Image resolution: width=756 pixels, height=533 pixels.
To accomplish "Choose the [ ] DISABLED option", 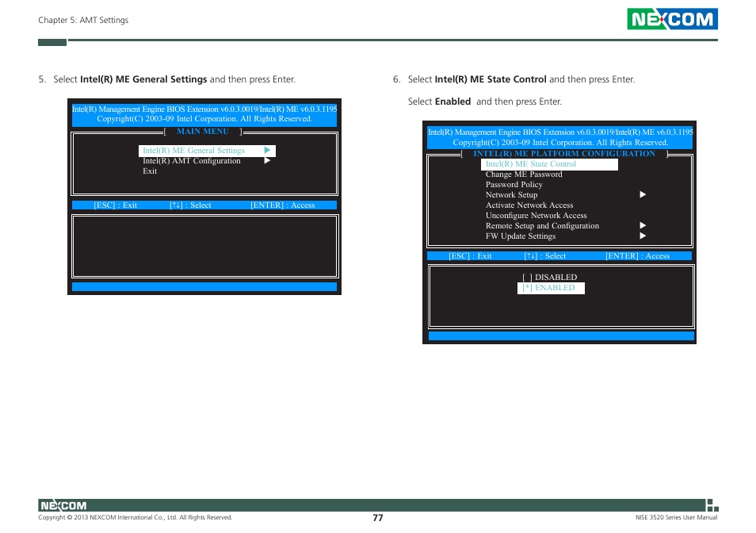I will (550, 278).
